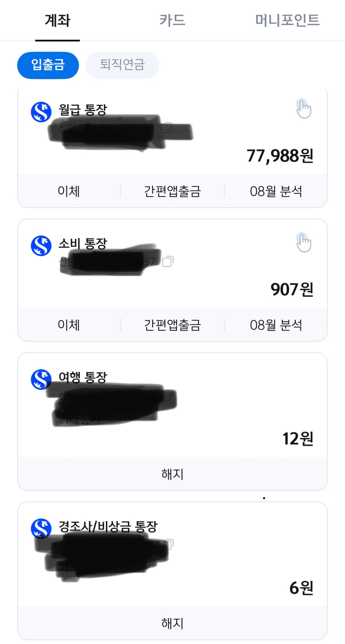
Task: Tap 해지 on 경조사/비상금 통장
Action: (x=172, y=623)
